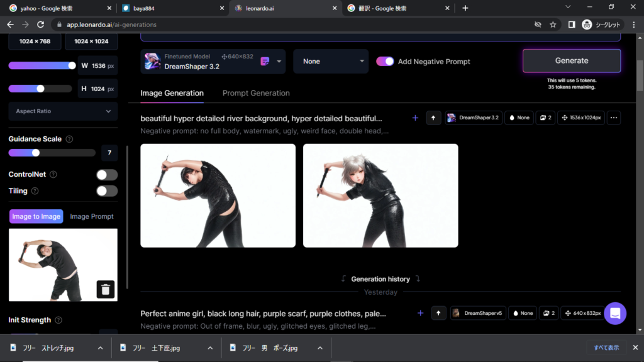Disable the Add Negative Prompt toggle
644x362 pixels.
coord(385,62)
